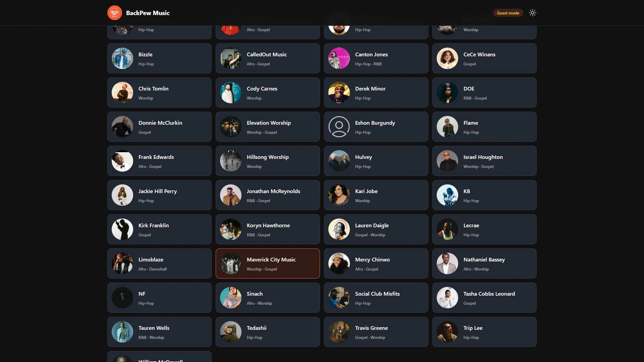Click 'Gospel · Worship' under Lauren Daigle
Image resolution: width=644 pixels, height=362 pixels.
pos(370,235)
